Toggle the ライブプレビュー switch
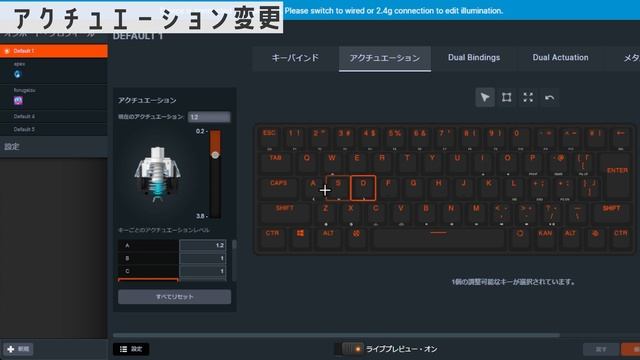 pyautogui.click(x=349, y=349)
